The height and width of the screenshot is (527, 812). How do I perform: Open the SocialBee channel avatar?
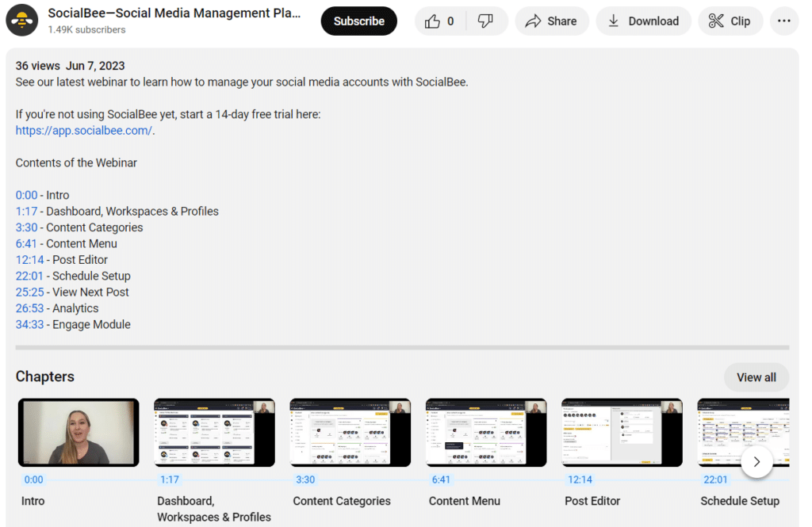pos(21,20)
